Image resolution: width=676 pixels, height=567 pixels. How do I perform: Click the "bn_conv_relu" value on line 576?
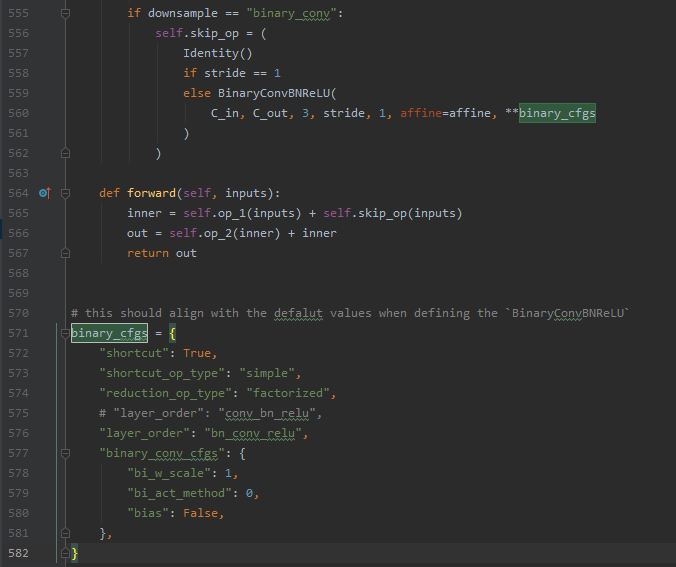tap(253, 433)
